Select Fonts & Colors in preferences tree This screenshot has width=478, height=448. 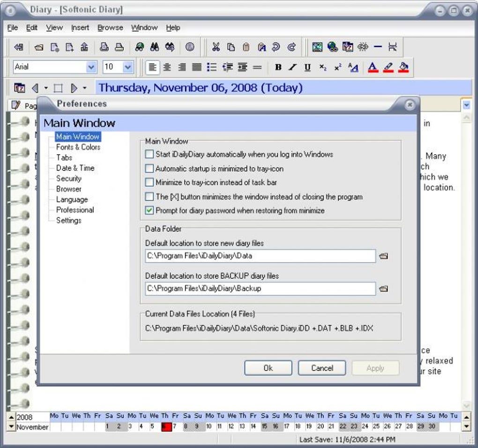[x=78, y=147]
